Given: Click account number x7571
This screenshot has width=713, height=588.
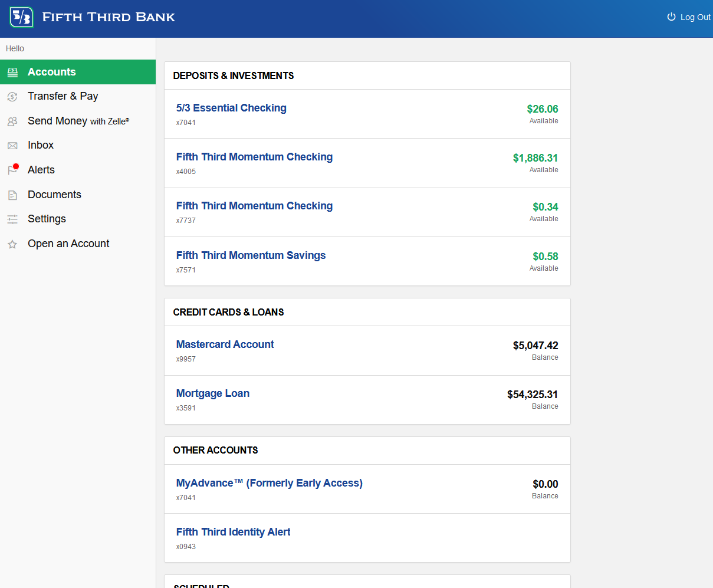Looking at the screenshot, I should (186, 270).
